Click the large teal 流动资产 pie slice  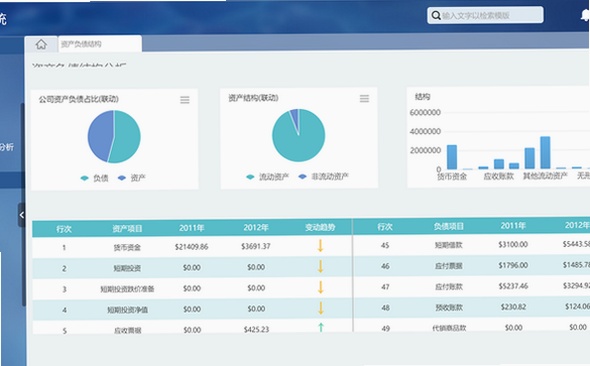298,141
